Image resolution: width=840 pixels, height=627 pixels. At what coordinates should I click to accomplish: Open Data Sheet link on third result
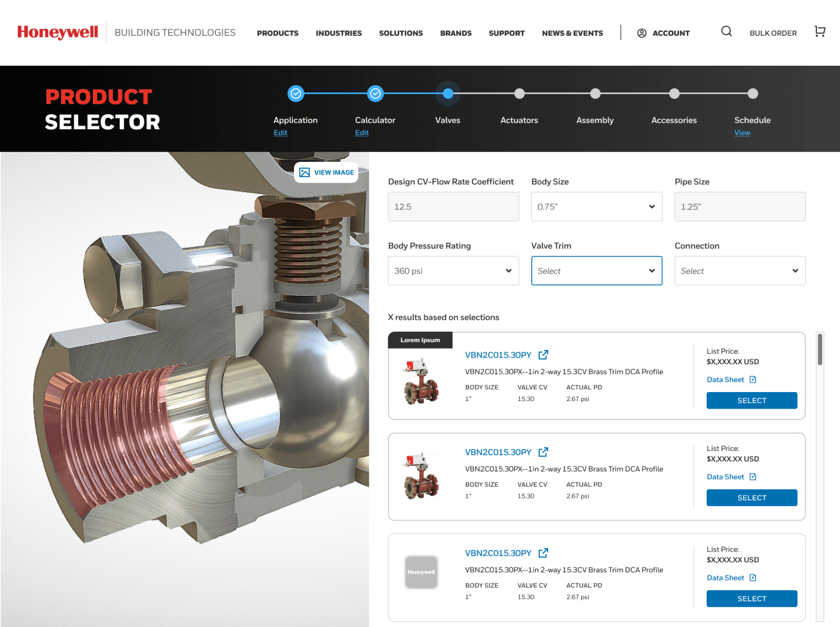tap(725, 578)
